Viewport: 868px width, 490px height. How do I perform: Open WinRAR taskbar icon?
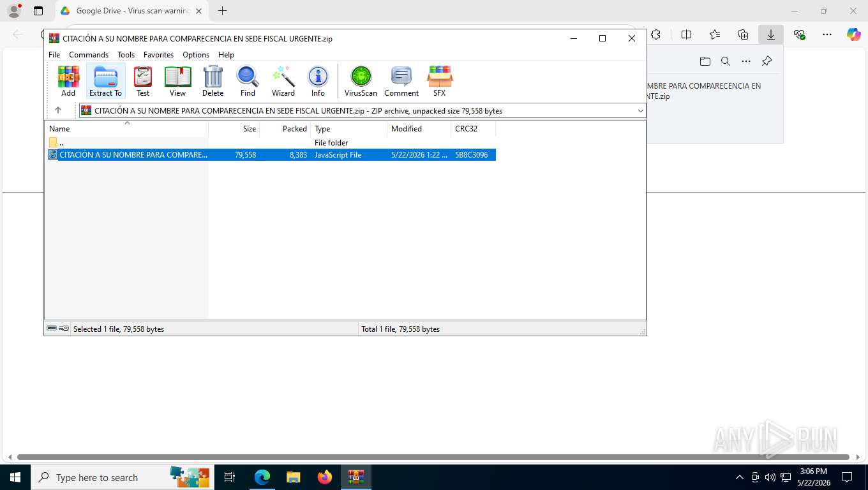coord(356,477)
